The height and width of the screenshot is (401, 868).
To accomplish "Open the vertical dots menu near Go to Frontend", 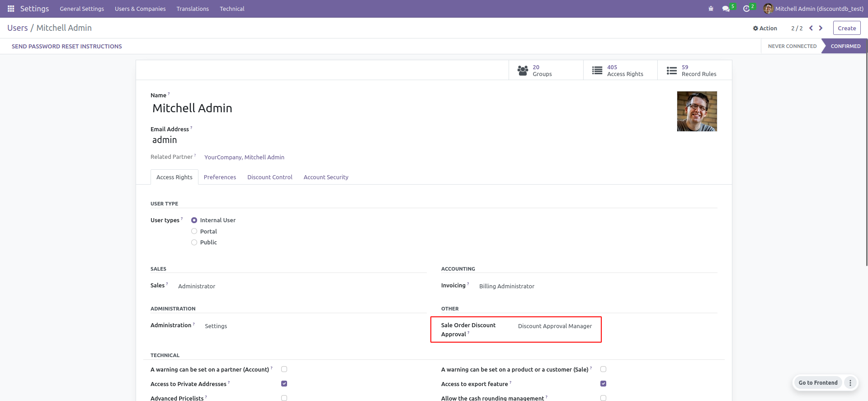I will (x=850, y=383).
